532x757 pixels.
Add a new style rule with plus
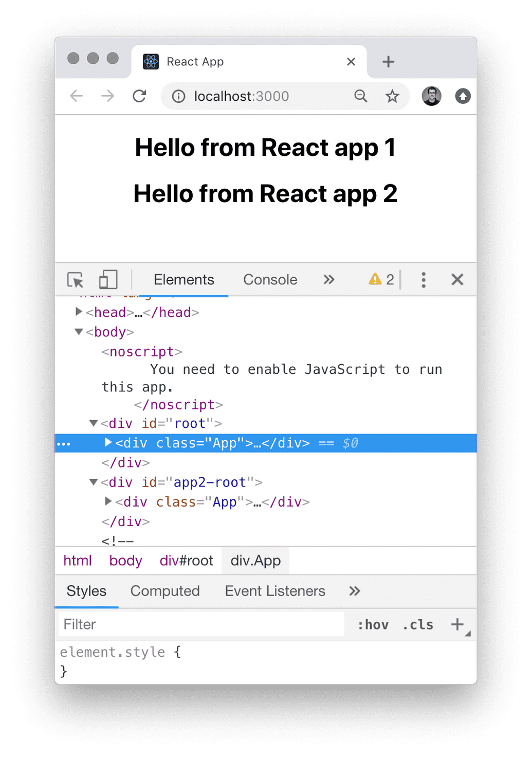tap(456, 624)
